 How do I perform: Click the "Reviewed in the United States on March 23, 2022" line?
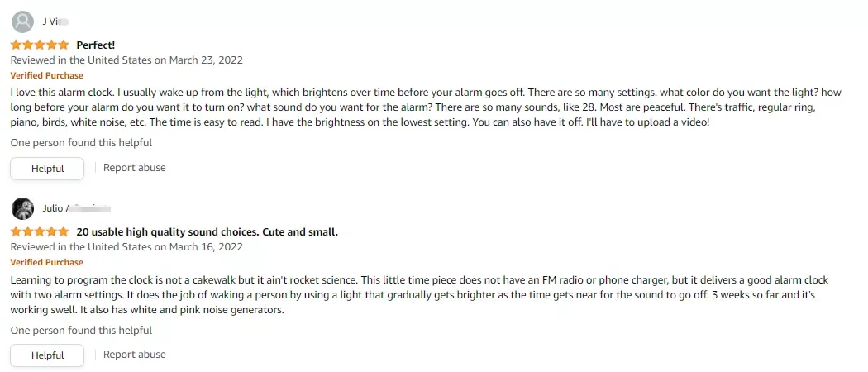126,60
